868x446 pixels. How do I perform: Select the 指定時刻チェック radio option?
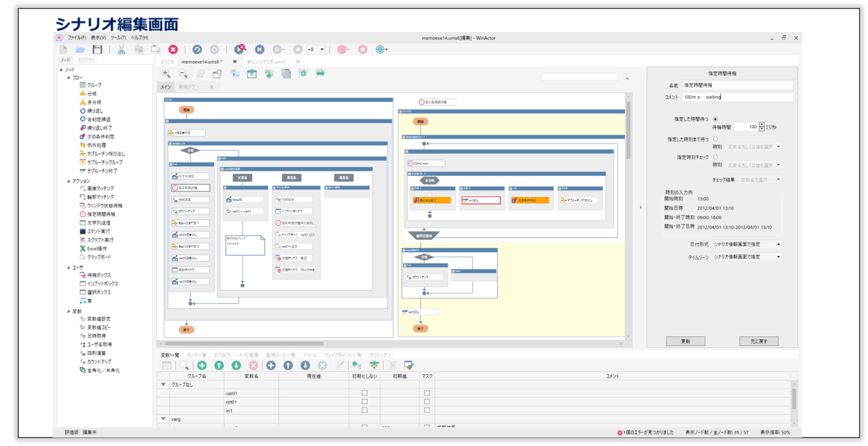tap(715, 157)
